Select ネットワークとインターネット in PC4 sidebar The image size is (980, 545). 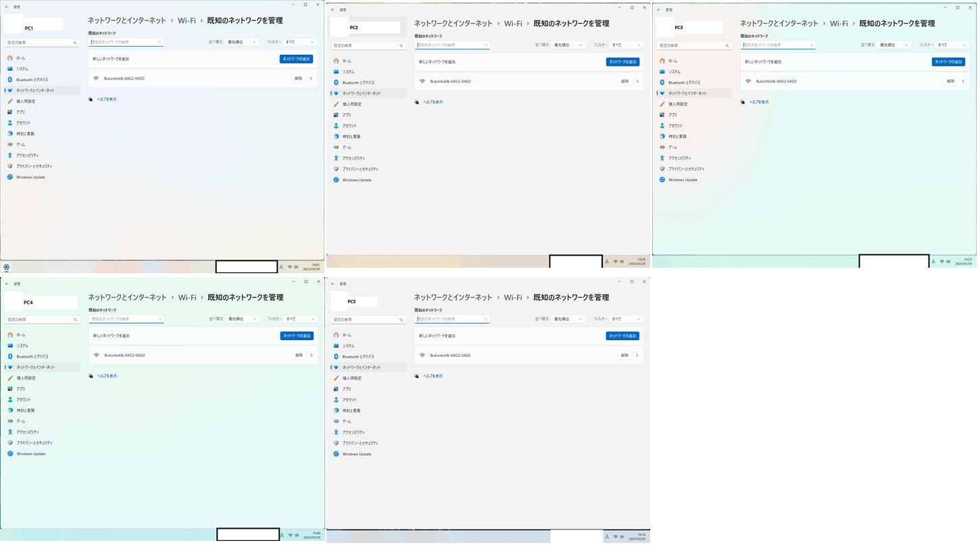coord(42,367)
